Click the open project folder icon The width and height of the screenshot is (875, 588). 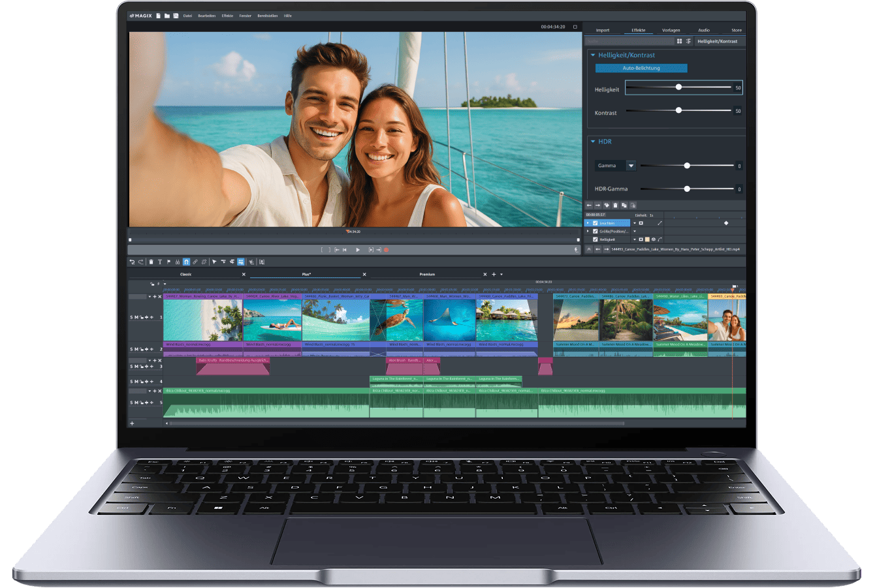pyautogui.click(x=167, y=16)
